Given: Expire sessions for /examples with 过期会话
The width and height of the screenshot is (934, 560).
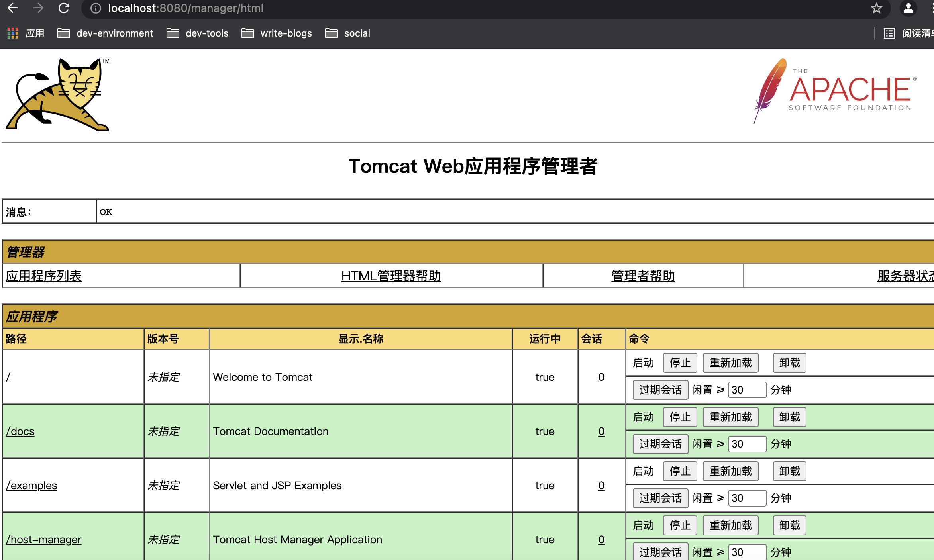Looking at the screenshot, I should (660, 498).
